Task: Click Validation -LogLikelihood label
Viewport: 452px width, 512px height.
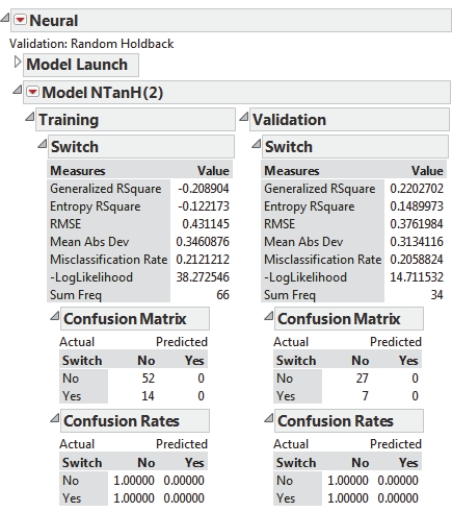Action: 305,277
